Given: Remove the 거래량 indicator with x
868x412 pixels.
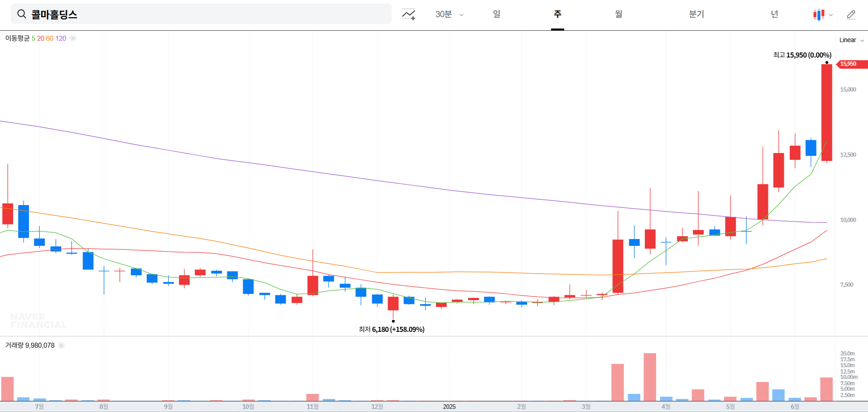Looking at the screenshot, I should [61, 345].
